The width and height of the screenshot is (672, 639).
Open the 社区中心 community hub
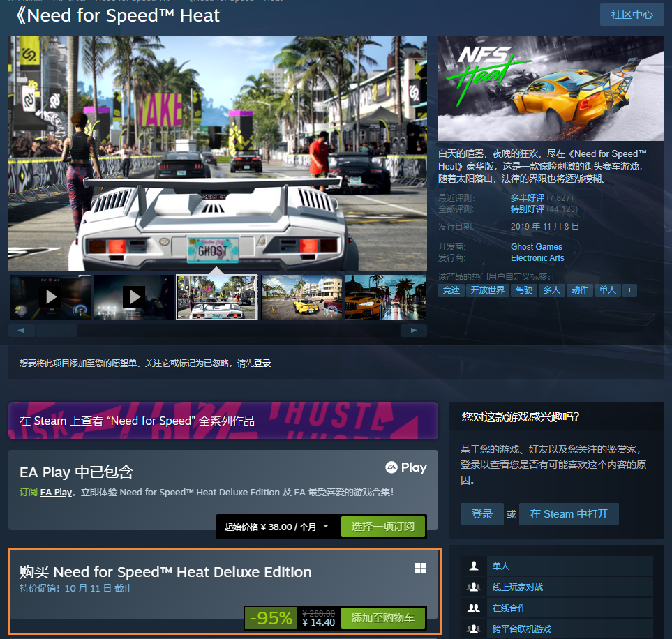(x=632, y=15)
